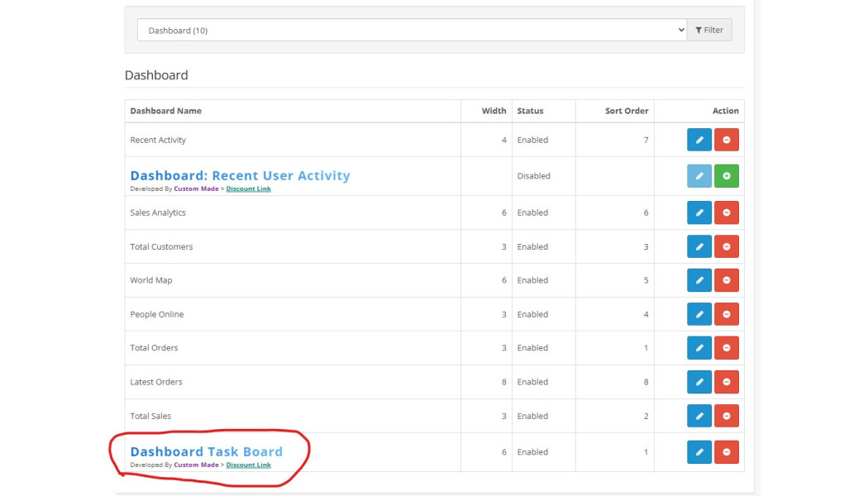Select the Recent Activity row name
This screenshot has width=868, height=496.
tap(158, 140)
